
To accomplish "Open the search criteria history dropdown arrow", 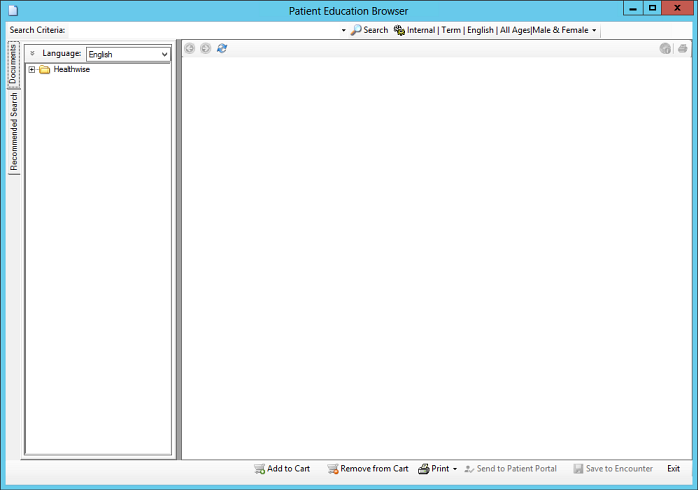I will coord(343,30).
